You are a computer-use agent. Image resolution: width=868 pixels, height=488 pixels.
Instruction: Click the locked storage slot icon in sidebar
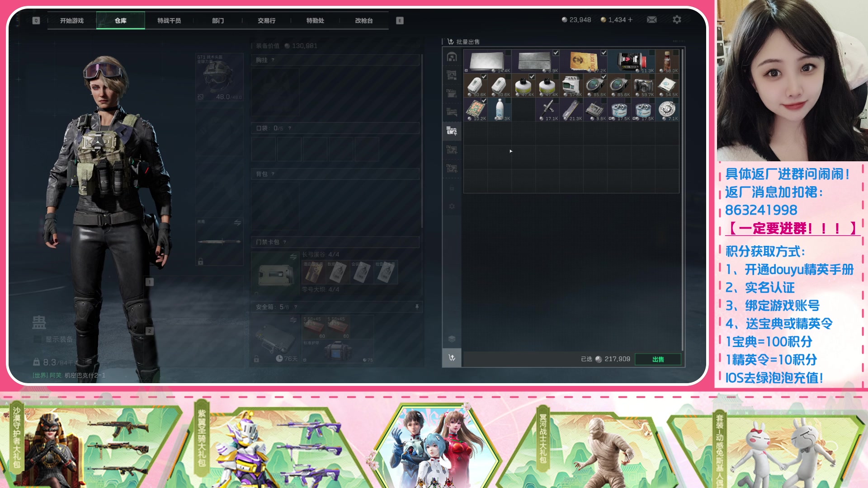pyautogui.click(x=452, y=188)
